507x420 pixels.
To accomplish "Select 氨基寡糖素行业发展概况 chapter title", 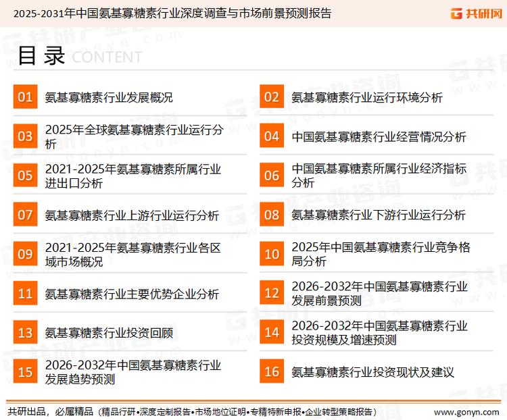I will 109,97.
